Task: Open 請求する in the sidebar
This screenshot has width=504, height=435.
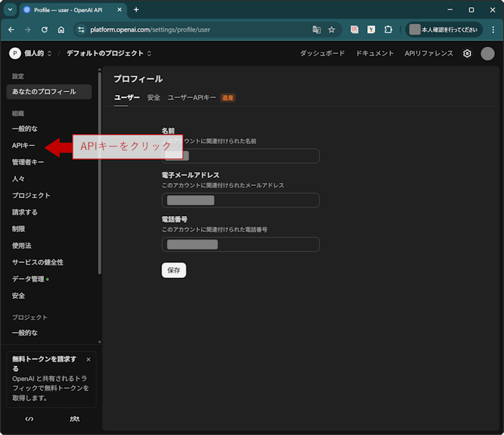Action: tap(25, 212)
